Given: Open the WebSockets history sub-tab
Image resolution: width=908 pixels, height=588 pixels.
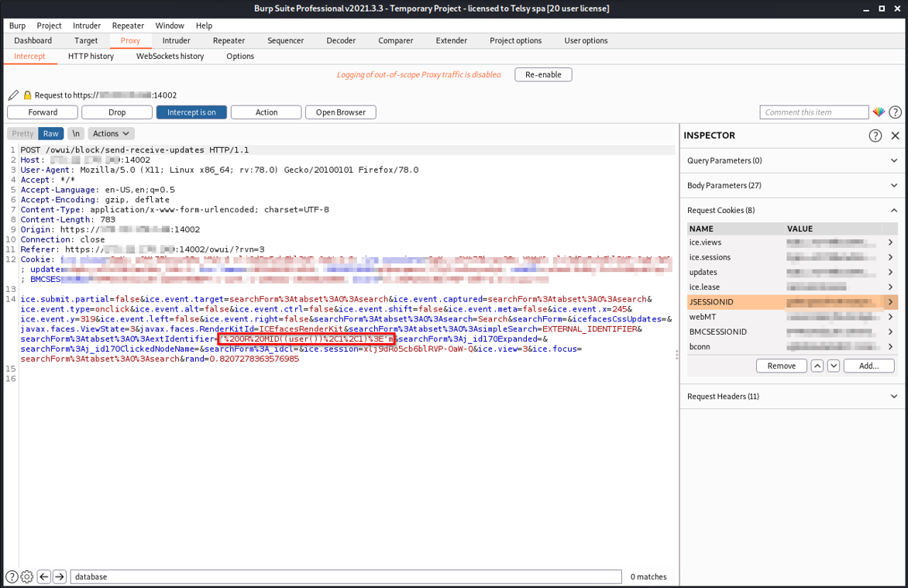Looking at the screenshot, I should point(170,57).
